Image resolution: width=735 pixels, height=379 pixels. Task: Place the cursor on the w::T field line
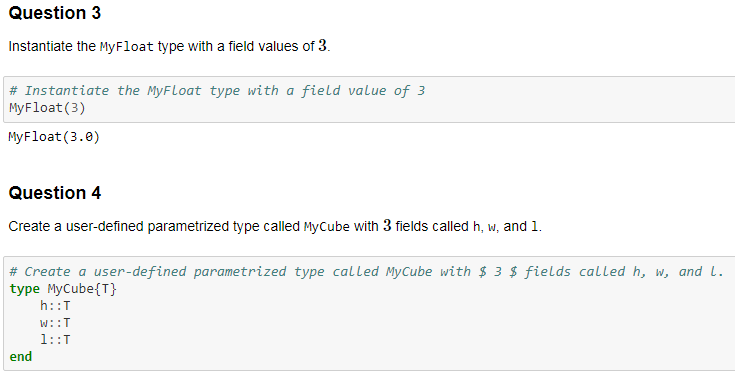55,323
